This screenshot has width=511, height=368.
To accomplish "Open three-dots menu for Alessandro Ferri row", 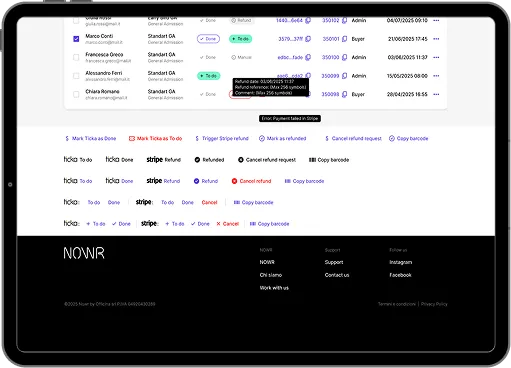I will pos(436,76).
